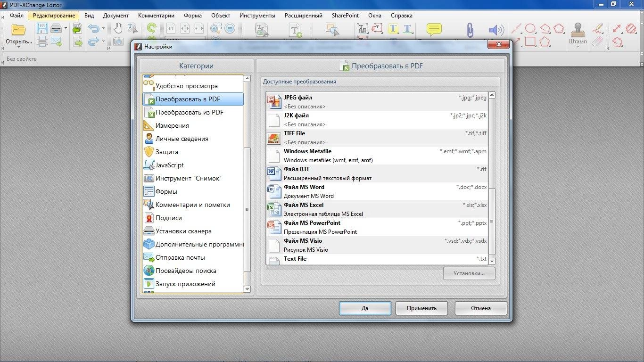Click the Actual Size 1:1 icon
This screenshot has width=644, height=362.
click(x=171, y=28)
